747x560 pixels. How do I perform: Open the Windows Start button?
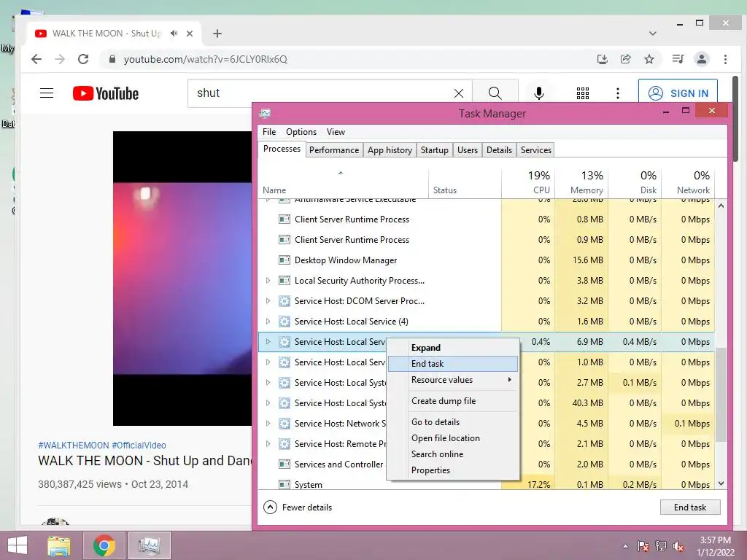point(18,545)
